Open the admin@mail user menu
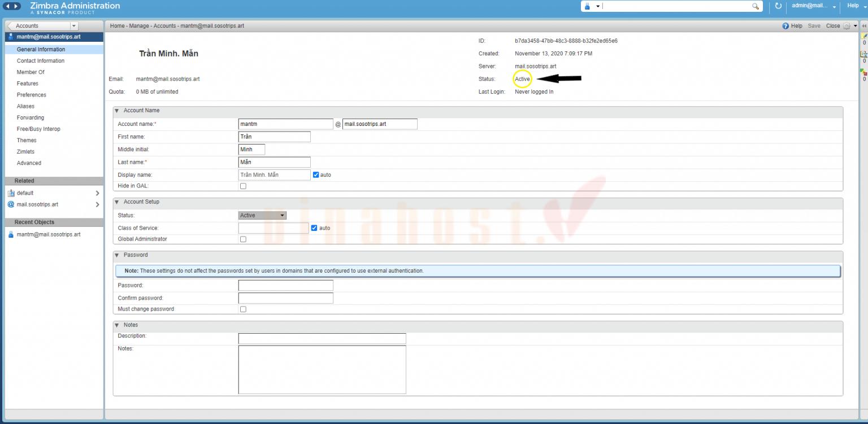The height and width of the screenshot is (424, 868). pos(814,6)
